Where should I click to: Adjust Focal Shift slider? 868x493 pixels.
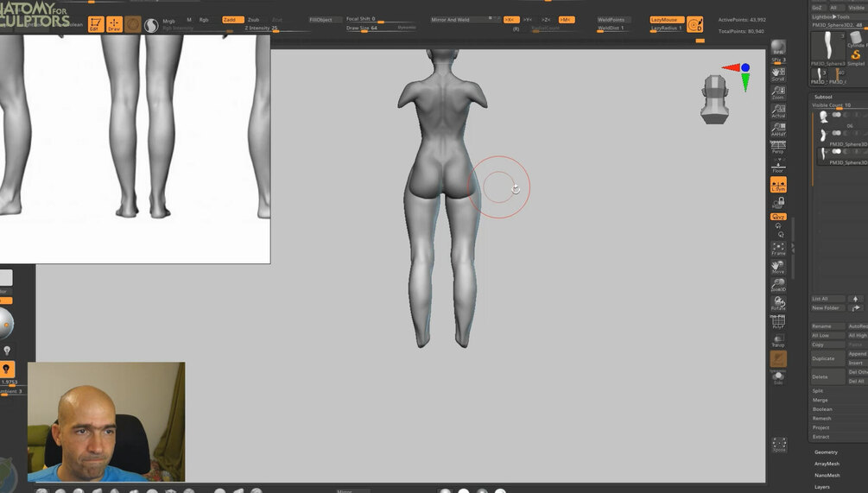click(381, 19)
